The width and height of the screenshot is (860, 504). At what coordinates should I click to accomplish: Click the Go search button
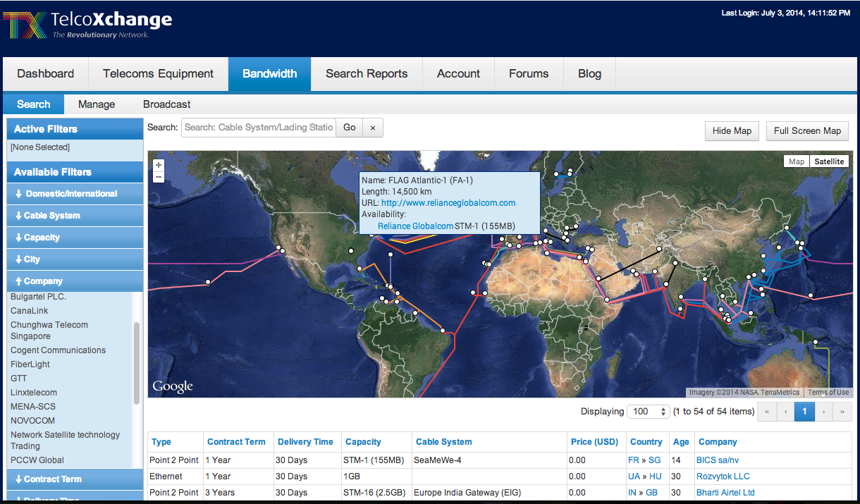350,128
